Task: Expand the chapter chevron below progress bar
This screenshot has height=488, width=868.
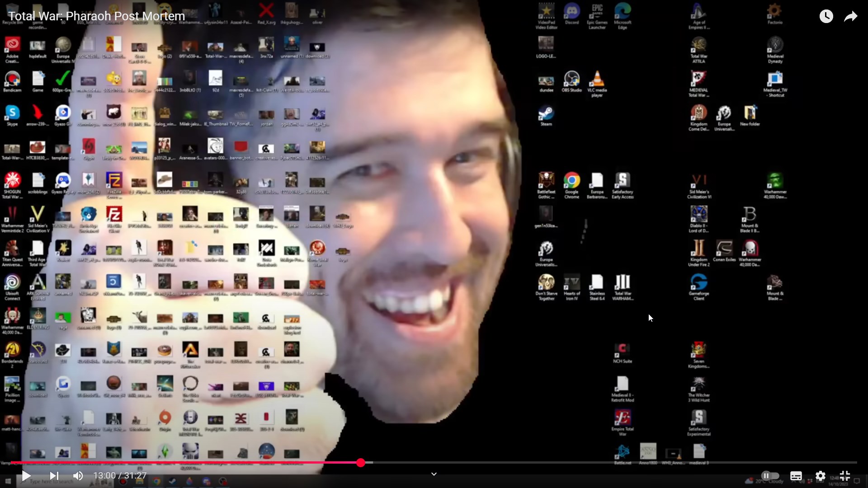Action: coord(434,474)
